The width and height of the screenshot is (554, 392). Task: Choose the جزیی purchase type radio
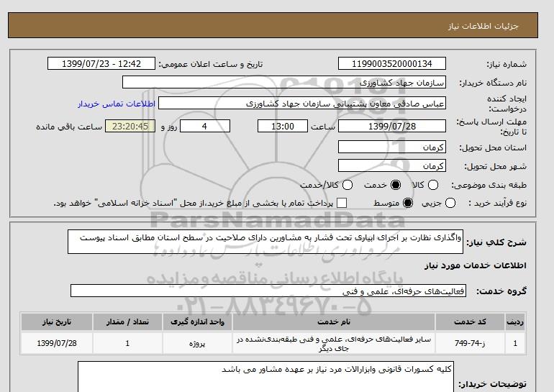(x=450, y=203)
